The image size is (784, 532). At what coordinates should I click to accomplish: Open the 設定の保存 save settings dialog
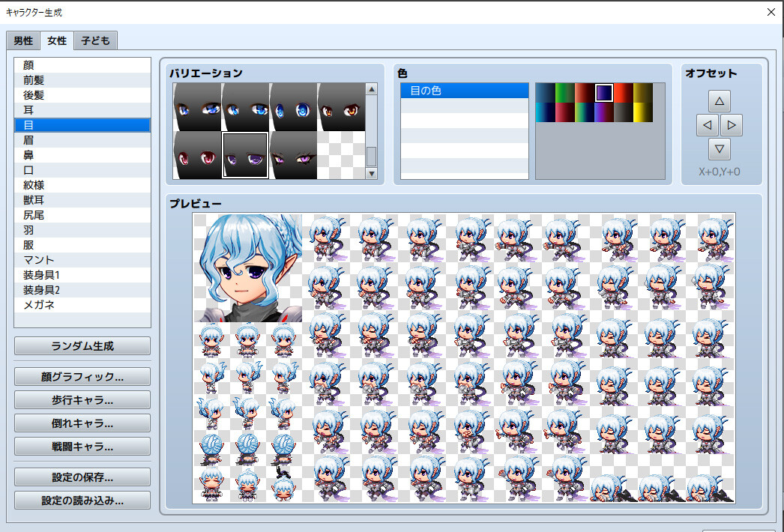click(81, 476)
